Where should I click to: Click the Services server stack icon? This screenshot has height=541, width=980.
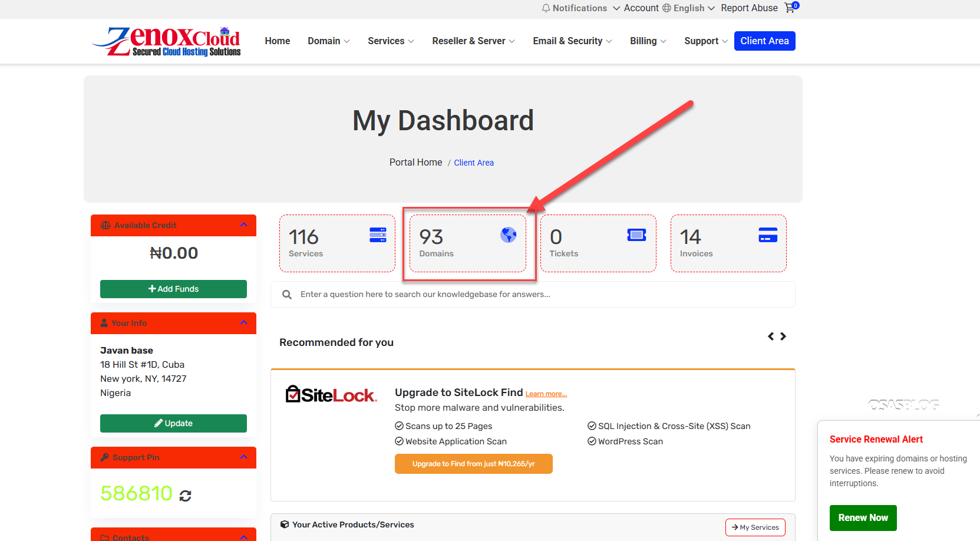point(378,235)
